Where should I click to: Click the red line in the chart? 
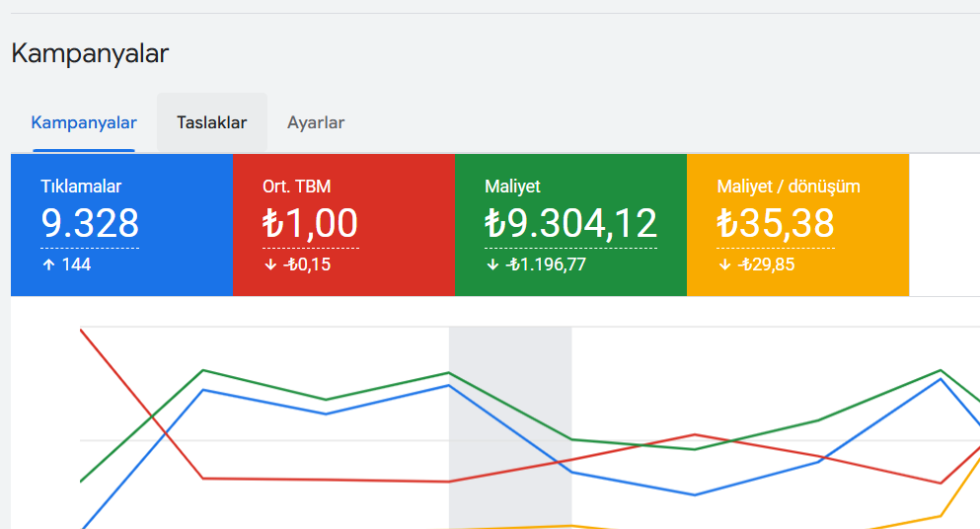pyautogui.click(x=326, y=480)
